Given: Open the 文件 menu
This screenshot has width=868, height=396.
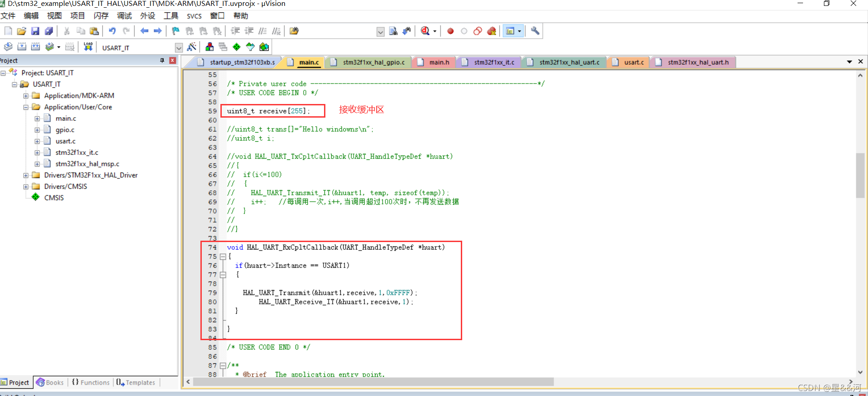Looking at the screenshot, I should tap(8, 16).
